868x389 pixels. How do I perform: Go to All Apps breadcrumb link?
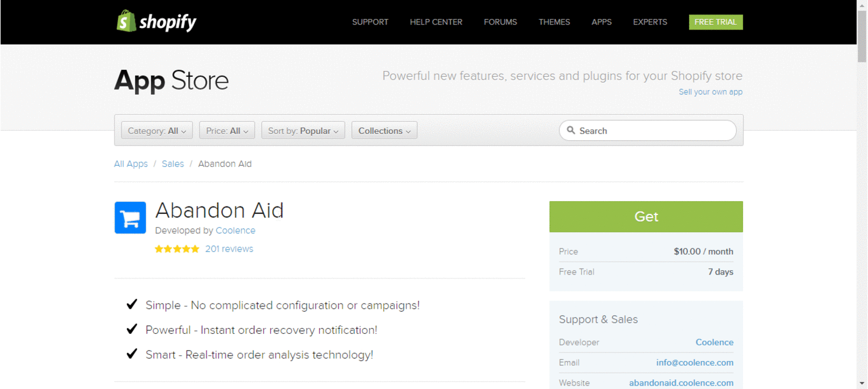click(131, 164)
